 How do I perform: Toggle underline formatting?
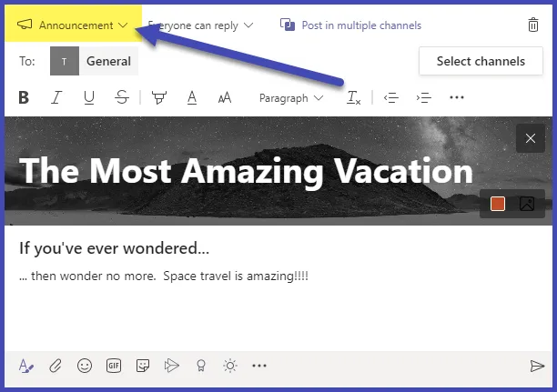pos(88,97)
